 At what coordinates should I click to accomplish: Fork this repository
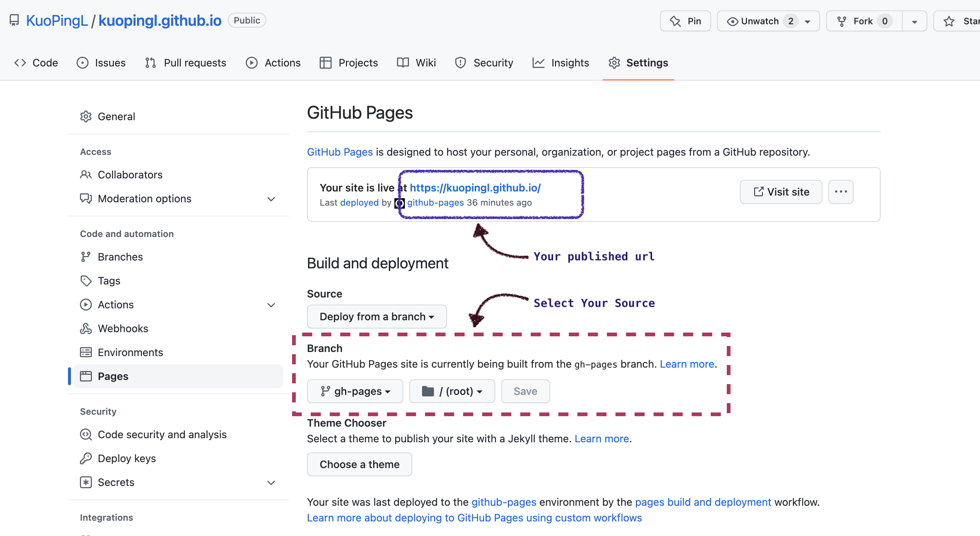864,21
